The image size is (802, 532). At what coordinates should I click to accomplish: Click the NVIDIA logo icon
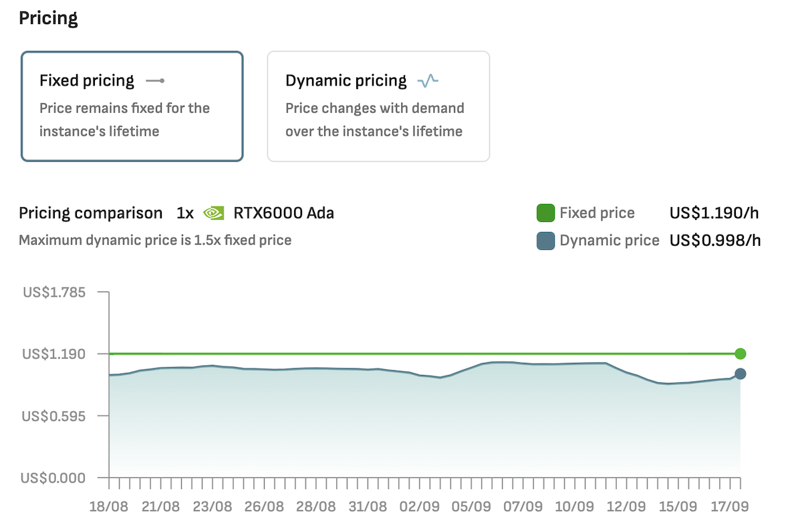tap(213, 213)
